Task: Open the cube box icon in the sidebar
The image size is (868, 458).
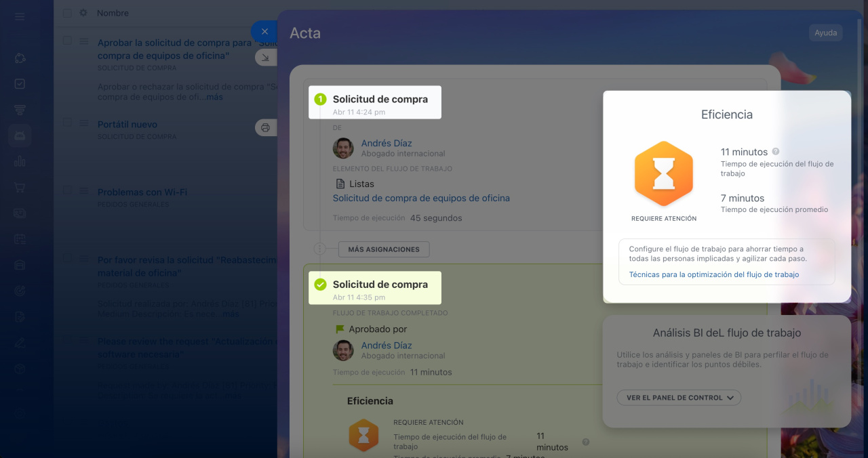Action: [x=20, y=368]
